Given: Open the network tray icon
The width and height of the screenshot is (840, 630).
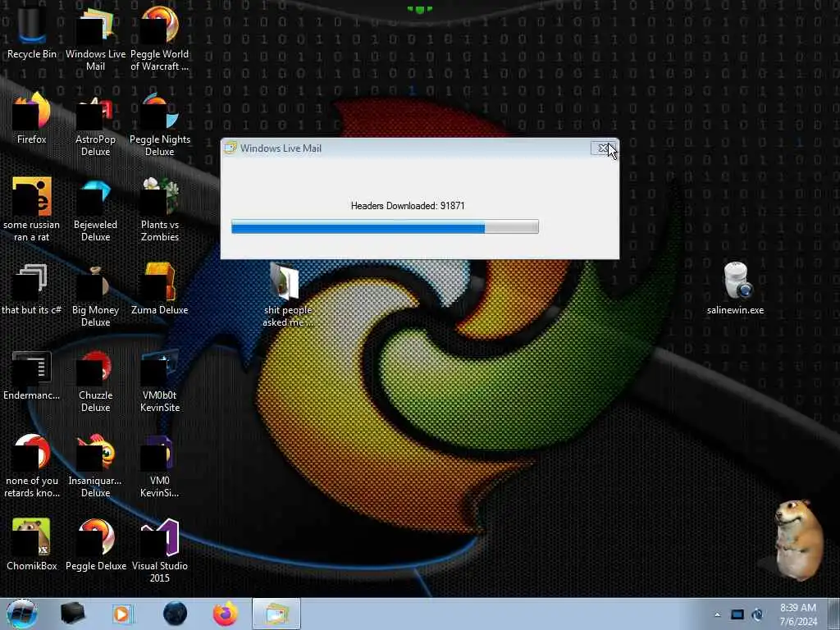Looking at the screenshot, I should pos(737,614).
